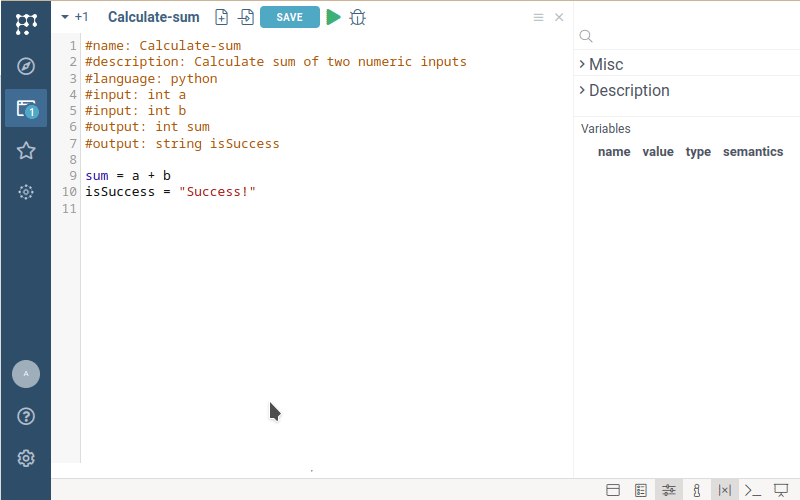This screenshot has height=500, width=800.
Task: Open the console prompt icon in status bar
Action: click(x=753, y=490)
